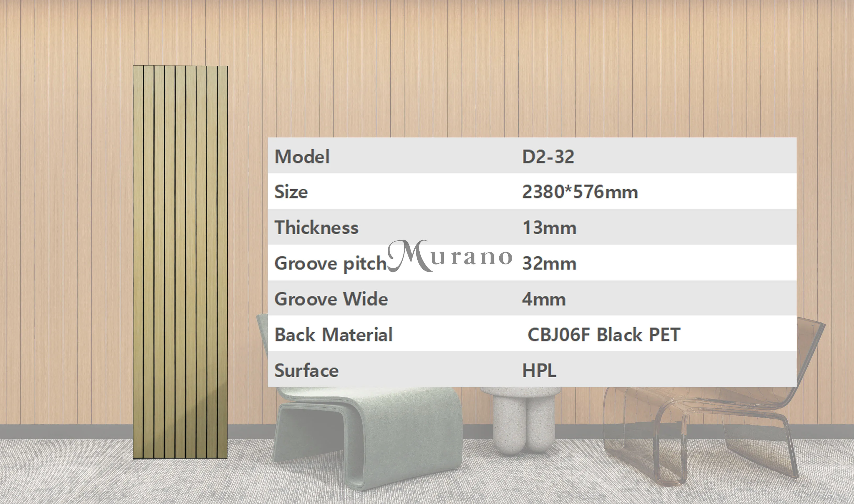Screen dimensions: 854x504
Task: Select the 32mm groove pitch value
Action: pyautogui.click(x=549, y=264)
